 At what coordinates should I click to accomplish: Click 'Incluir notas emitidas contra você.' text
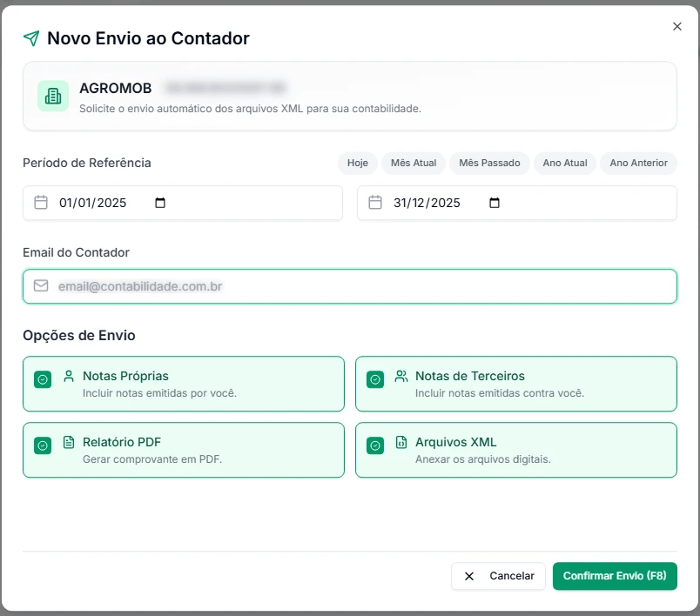point(500,393)
